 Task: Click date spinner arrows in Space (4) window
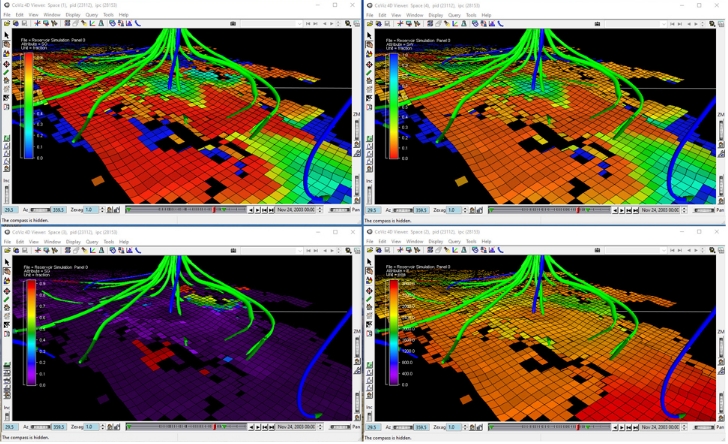click(684, 210)
